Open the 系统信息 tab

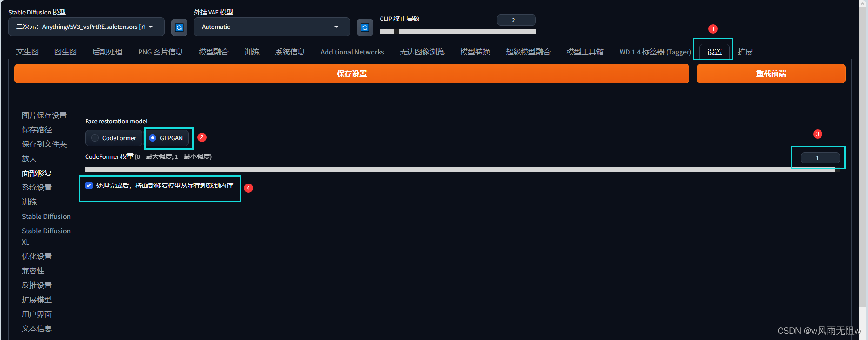point(290,52)
